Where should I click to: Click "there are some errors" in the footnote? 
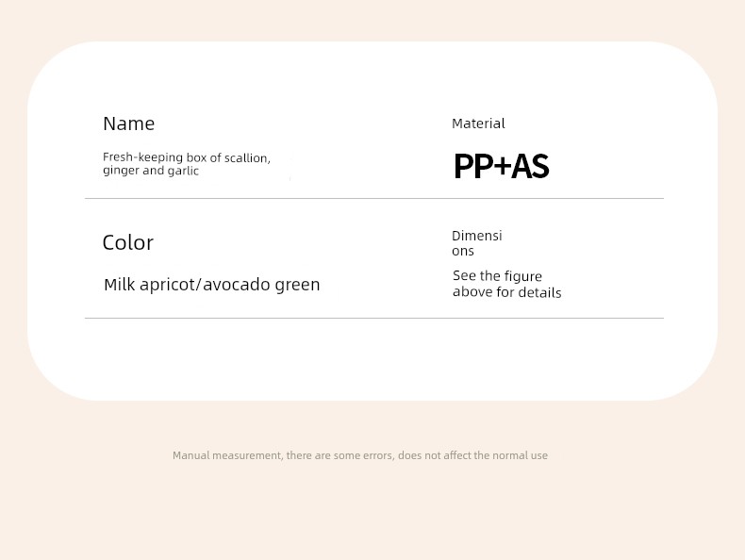tap(339, 455)
